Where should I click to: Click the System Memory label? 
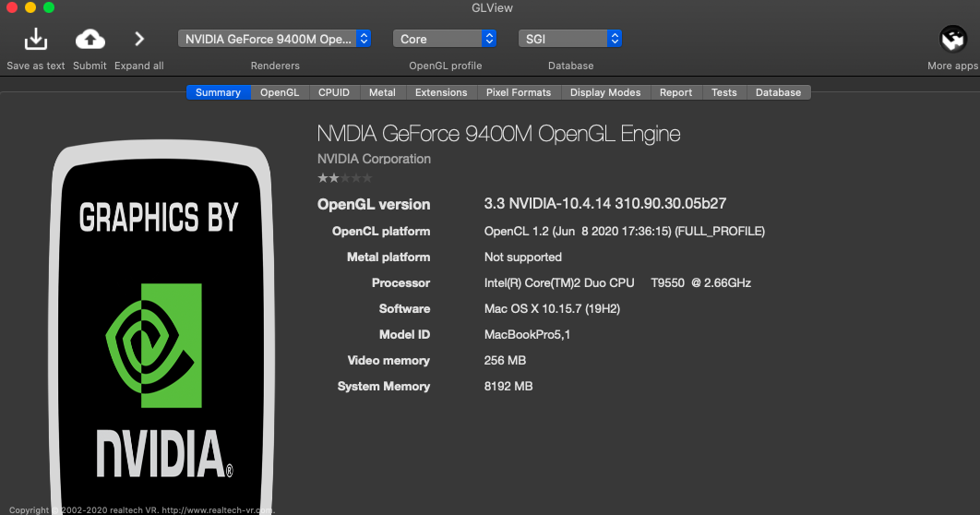point(384,386)
